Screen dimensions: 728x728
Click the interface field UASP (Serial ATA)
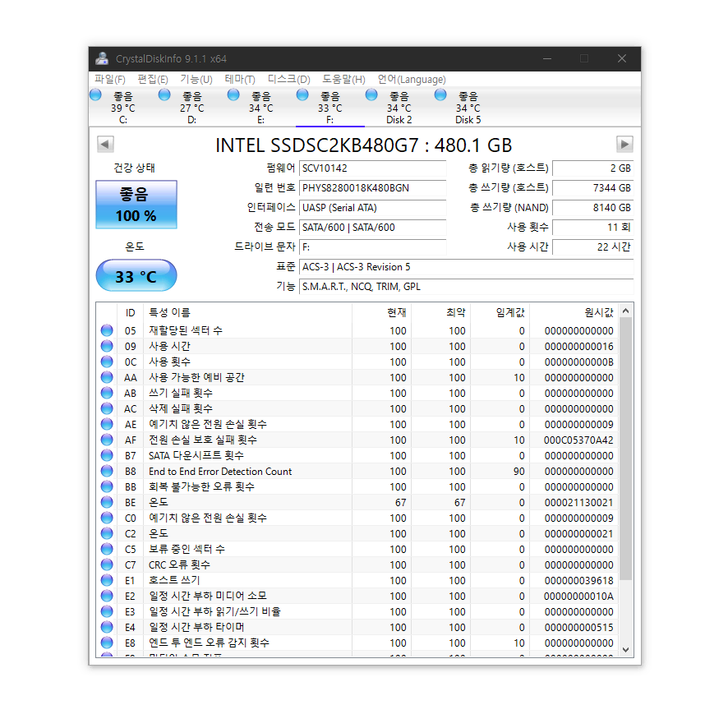tap(373, 208)
